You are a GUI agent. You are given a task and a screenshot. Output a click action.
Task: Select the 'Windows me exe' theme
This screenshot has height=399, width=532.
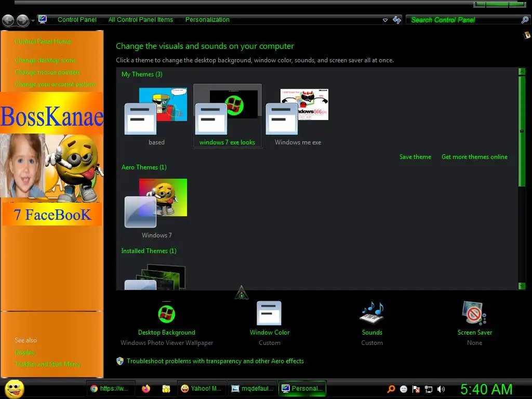(298, 116)
